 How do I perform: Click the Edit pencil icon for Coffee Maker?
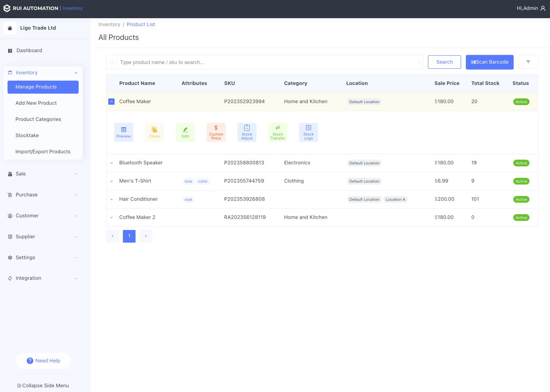point(185,132)
